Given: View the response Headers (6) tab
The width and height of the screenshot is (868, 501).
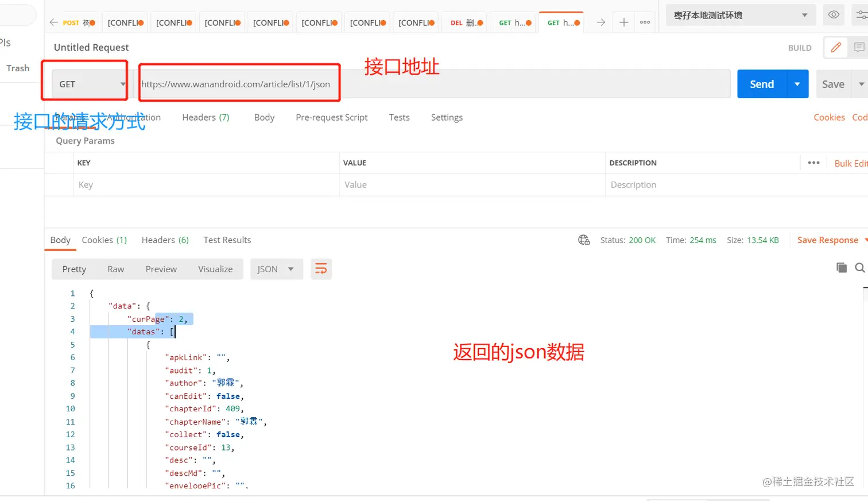Looking at the screenshot, I should tap(165, 240).
